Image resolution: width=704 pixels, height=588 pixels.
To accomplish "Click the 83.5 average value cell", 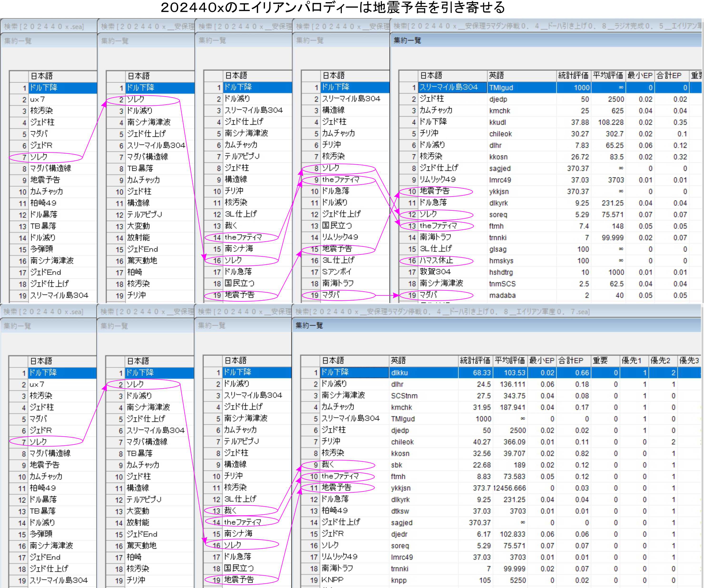I will [608, 157].
